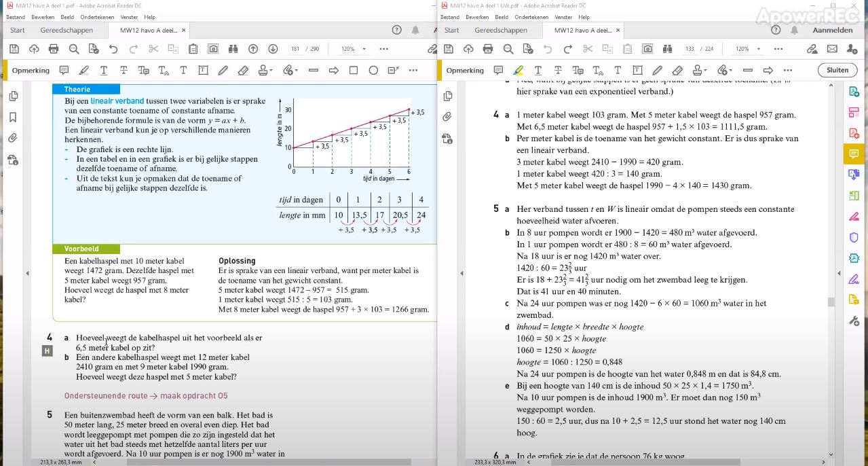
Task: Open Venster menu in right window
Action: point(563,17)
